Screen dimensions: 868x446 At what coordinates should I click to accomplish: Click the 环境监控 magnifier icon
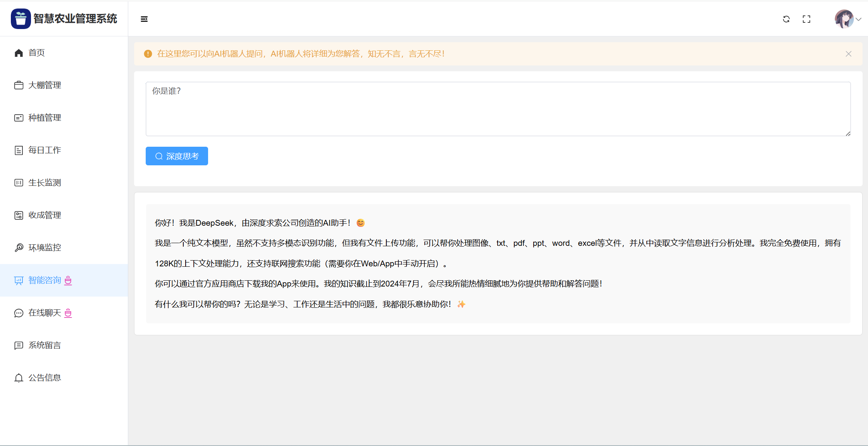point(19,248)
